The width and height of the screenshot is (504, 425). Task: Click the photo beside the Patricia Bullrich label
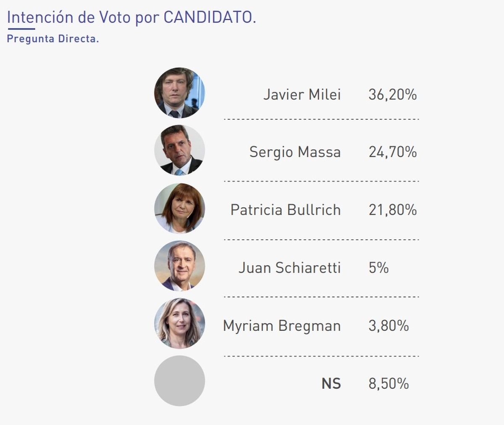tap(179, 208)
